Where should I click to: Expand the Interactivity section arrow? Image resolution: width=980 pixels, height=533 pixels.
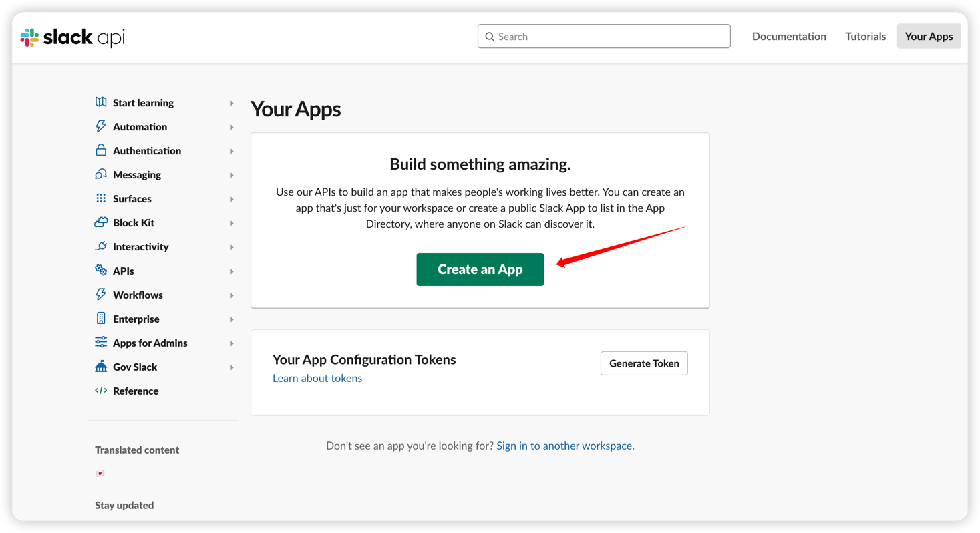click(x=232, y=247)
